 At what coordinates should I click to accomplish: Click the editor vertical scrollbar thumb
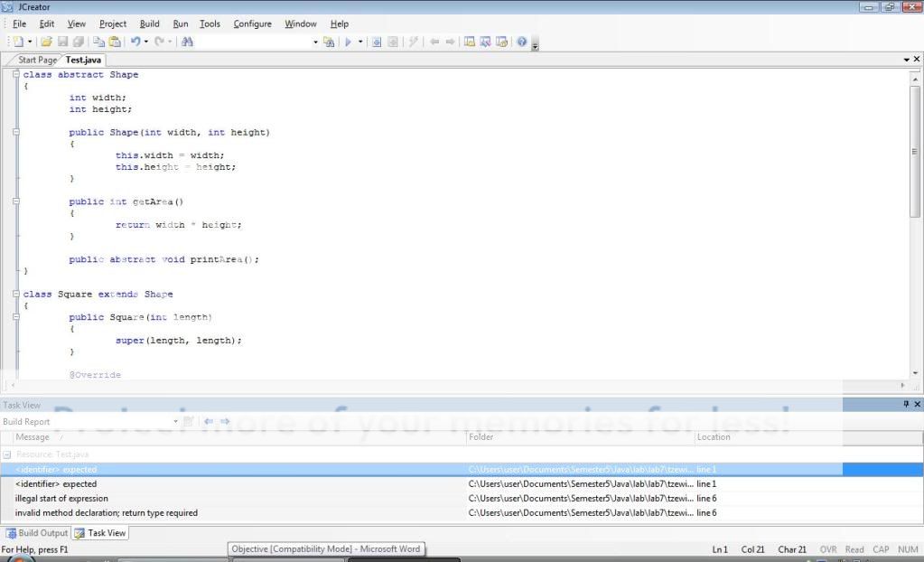tap(914, 151)
